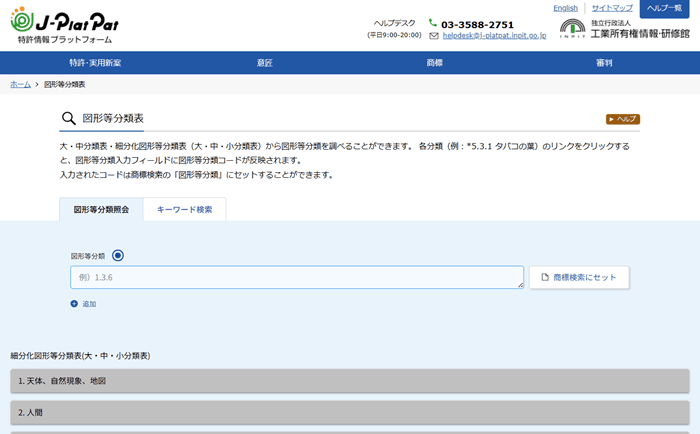Click the magnifier icon beside 図形等分類表 heading

click(69, 118)
